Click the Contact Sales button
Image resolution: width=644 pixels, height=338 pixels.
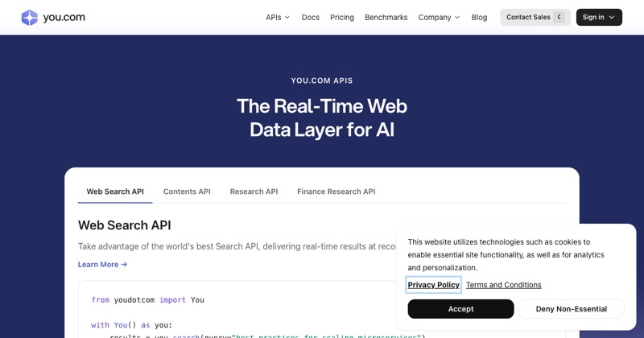point(535,17)
